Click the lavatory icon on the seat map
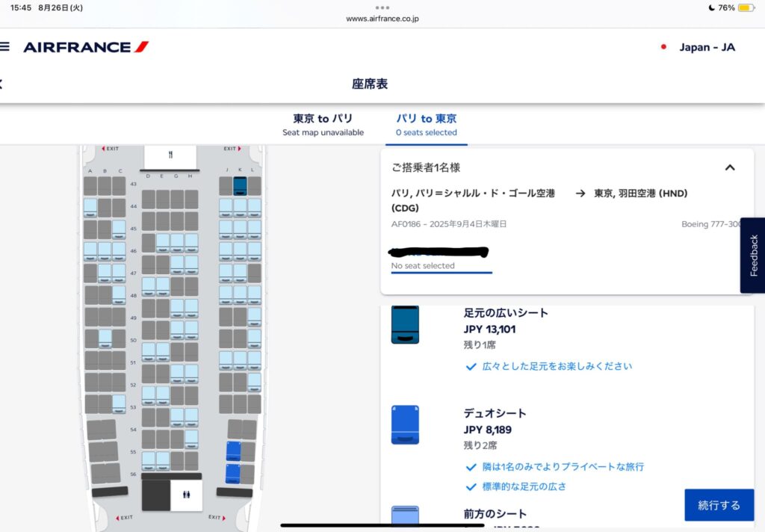 pyautogui.click(x=186, y=495)
